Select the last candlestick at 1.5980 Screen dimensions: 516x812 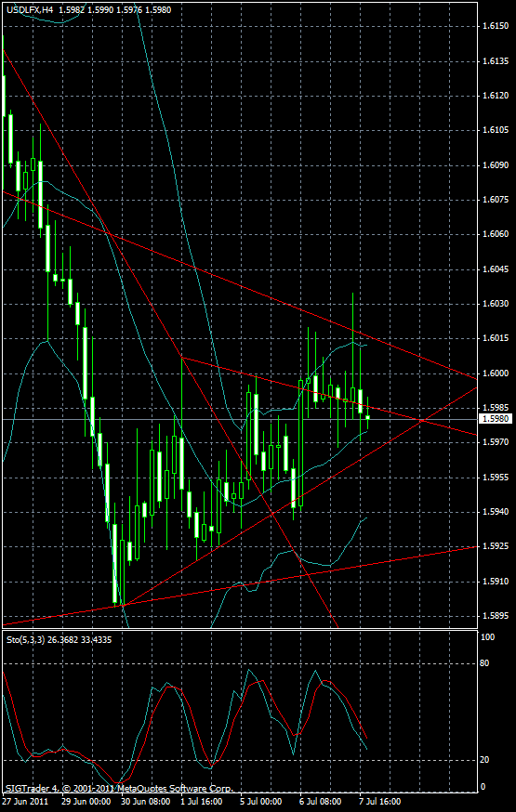pyautogui.click(x=368, y=416)
